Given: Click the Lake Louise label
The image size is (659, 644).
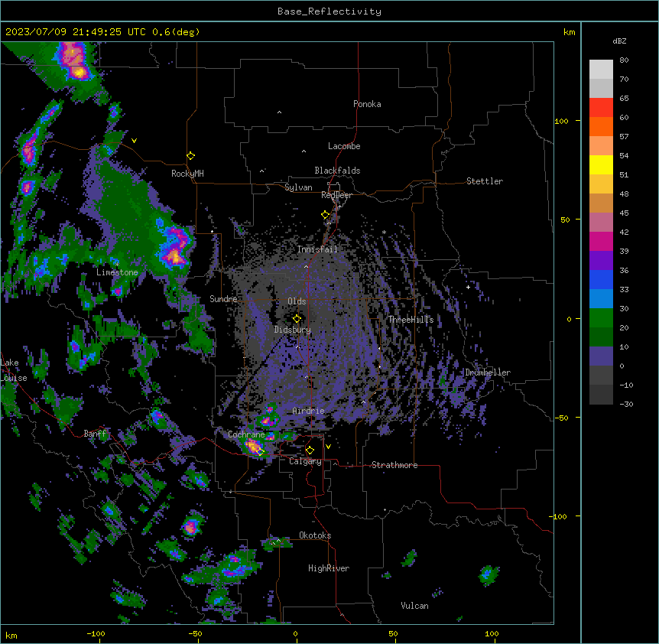Looking at the screenshot, I should [14, 370].
